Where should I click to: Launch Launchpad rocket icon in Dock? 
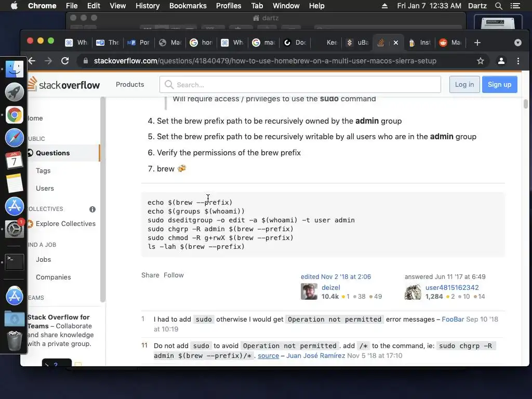[x=14, y=92]
